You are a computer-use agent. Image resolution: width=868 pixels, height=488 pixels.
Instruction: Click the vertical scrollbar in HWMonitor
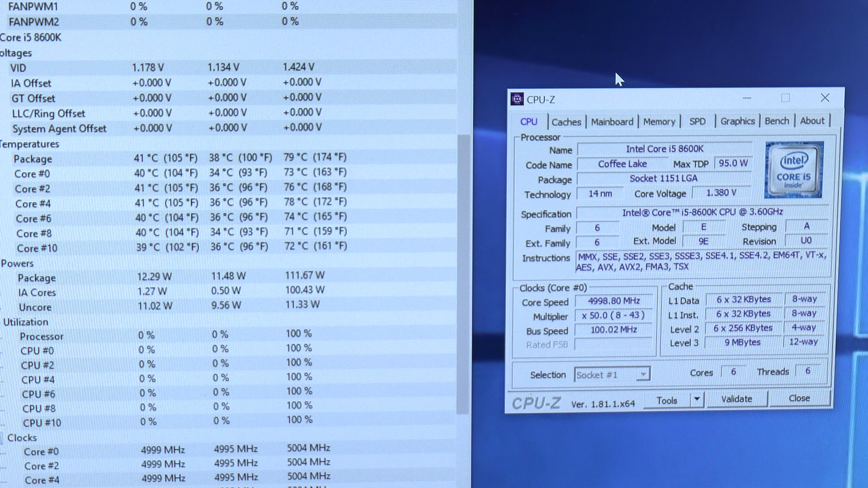tap(463, 275)
